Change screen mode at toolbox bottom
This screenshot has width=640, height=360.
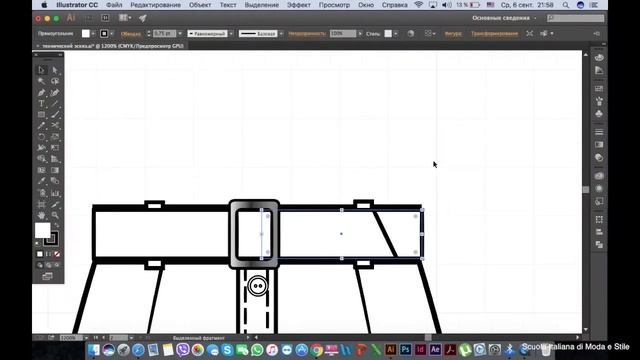click(x=47, y=277)
